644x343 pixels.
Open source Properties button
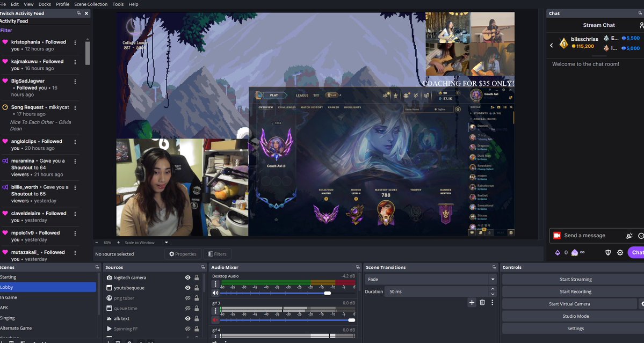click(x=183, y=254)
